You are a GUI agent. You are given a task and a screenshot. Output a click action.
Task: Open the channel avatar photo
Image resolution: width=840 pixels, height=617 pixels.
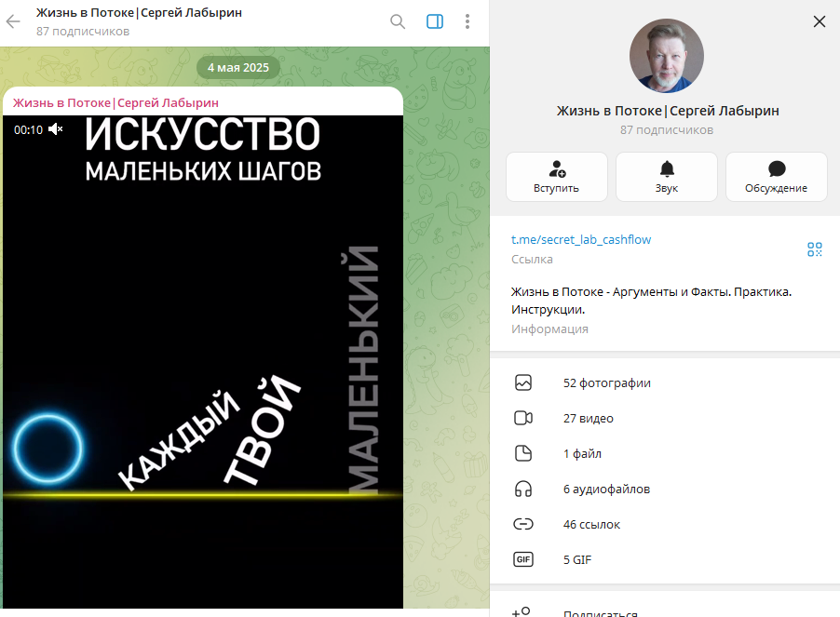point(667,56)
